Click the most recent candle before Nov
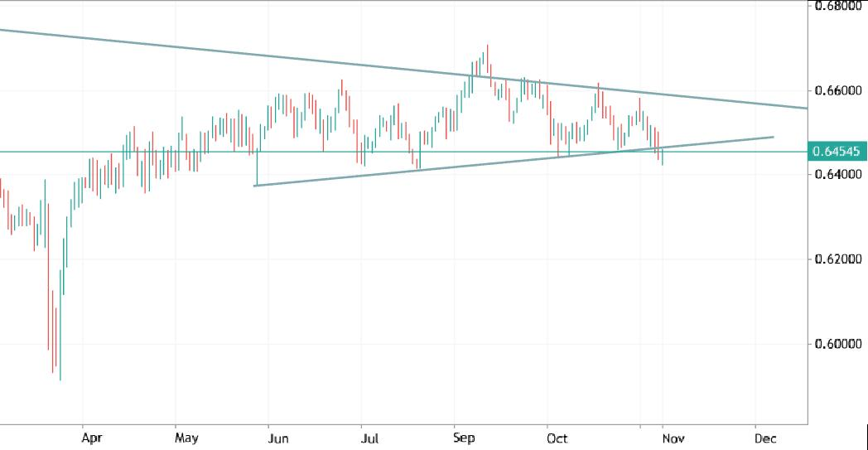Image resolution: width=868 pixels, height=450 pixels. [x=663, y=156]
